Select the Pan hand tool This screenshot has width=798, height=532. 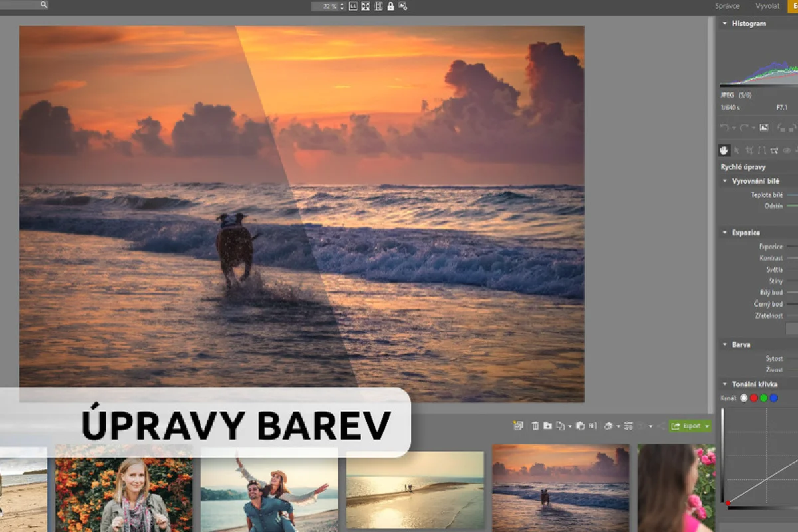point(724,150)
